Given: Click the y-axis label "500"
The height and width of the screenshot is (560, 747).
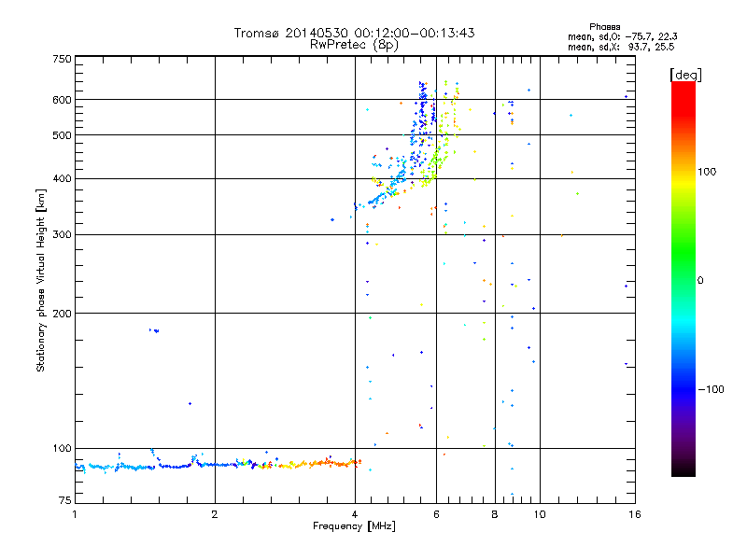Looking at the screenshot, I should 62,135.
